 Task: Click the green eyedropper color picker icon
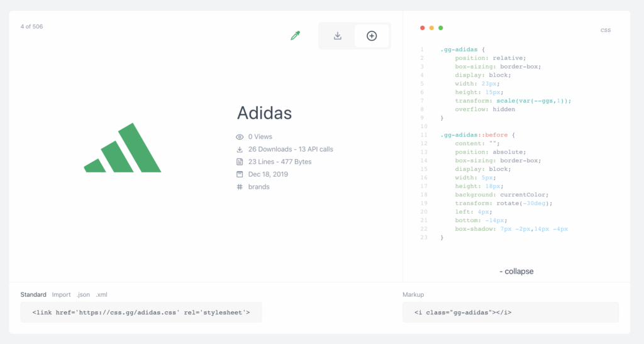click(295, 36)
